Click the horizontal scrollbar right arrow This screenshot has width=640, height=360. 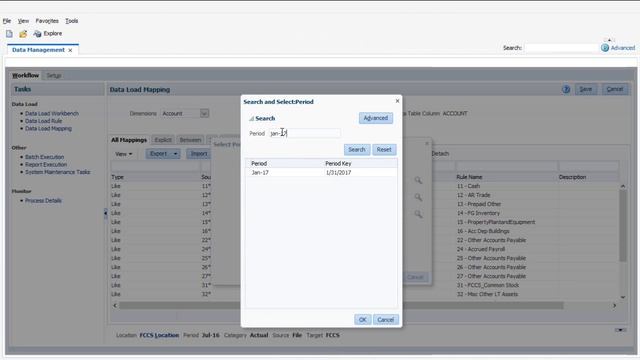(614, 305)
